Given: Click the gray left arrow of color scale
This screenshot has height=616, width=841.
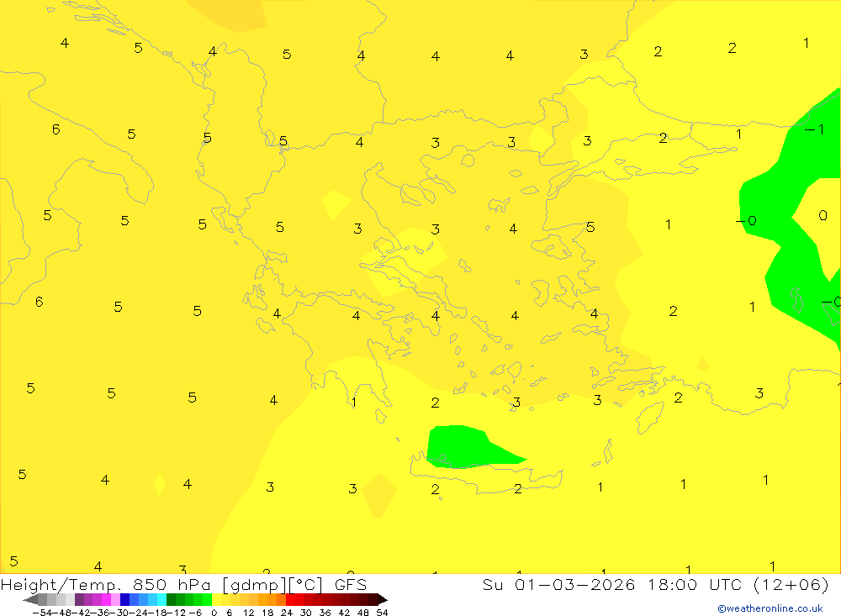Looking at the screenshot, I should (x=30, y=600).
